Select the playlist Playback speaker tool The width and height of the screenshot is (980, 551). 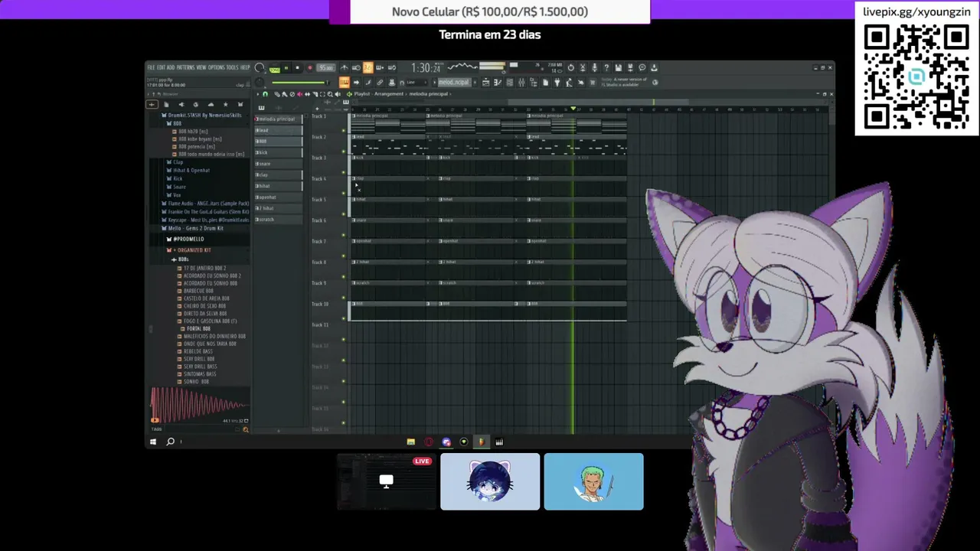(338, 93)
